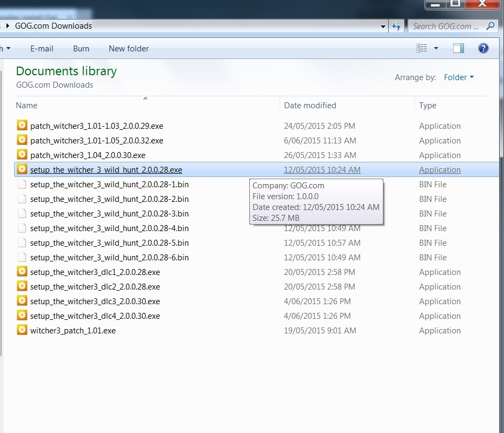
Task: Sort files by Date modified column
Action: (x=310, y=106)
